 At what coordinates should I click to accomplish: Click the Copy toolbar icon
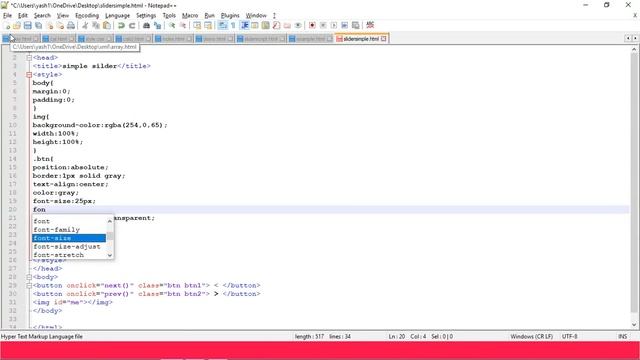click(x=96, y=25)
